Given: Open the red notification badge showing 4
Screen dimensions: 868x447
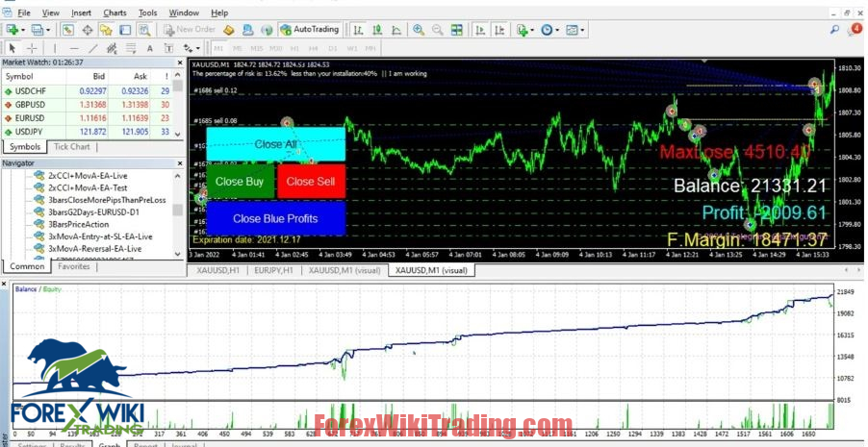Looking at the screenshot, I should pyautogui.click(x=855, y=30).
